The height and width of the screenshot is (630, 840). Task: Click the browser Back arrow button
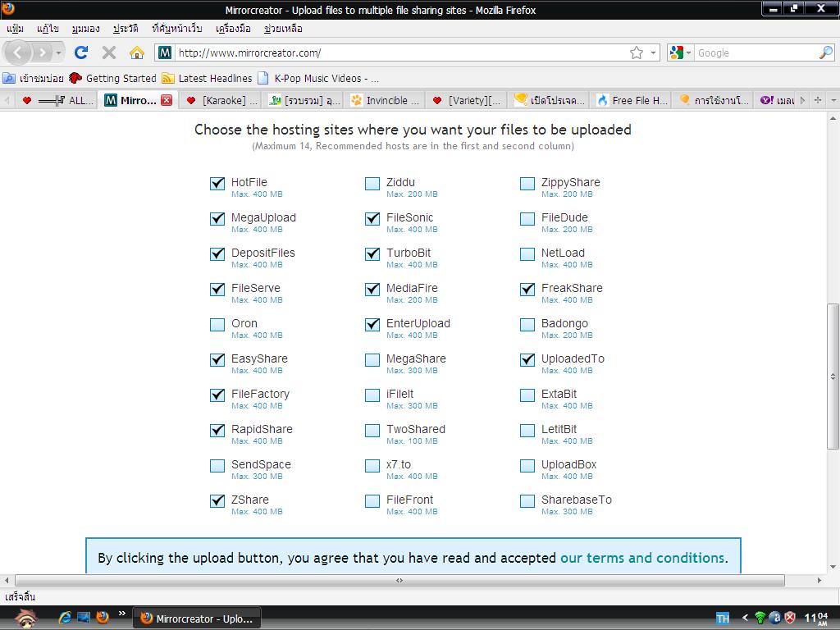[x=17, y=52]
